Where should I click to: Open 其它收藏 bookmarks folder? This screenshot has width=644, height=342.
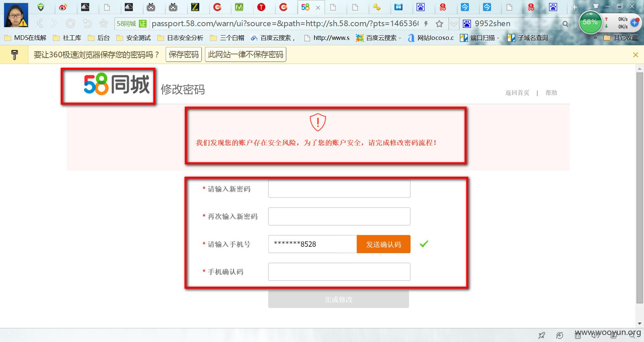coord(621,38)
